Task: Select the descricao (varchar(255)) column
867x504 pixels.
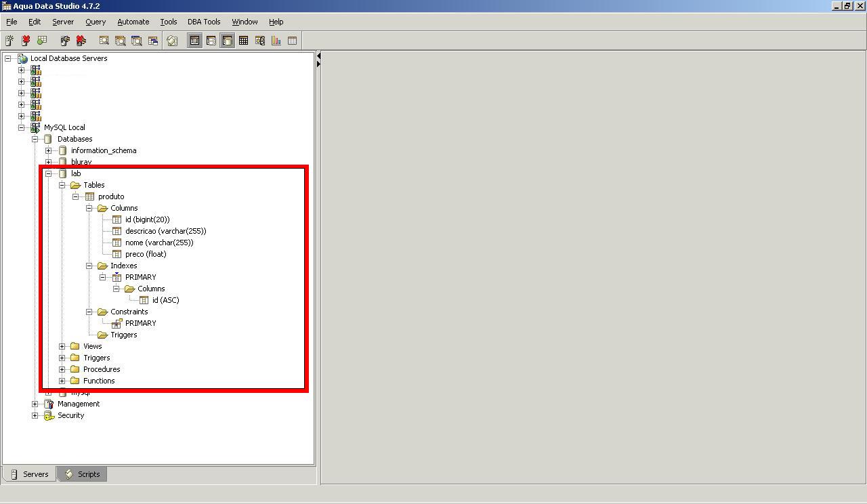Action: 165,231
